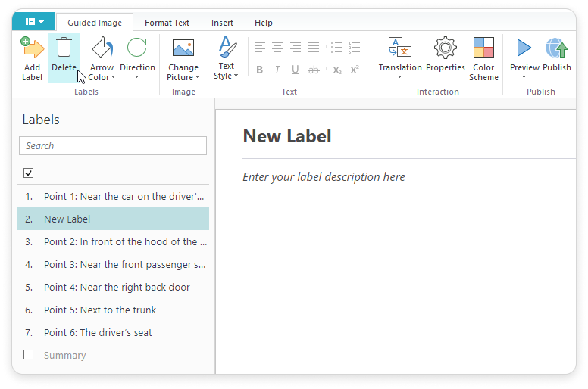This screenshot has width=588, height=389.
Task: Click the label Search field
Action: (x=113, y=145)
